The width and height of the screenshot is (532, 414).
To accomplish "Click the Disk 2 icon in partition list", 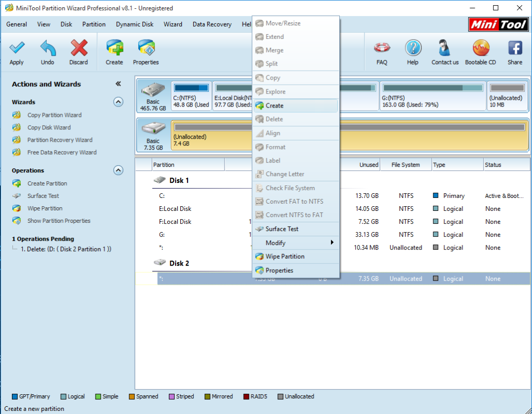I will tap(159, 263).
